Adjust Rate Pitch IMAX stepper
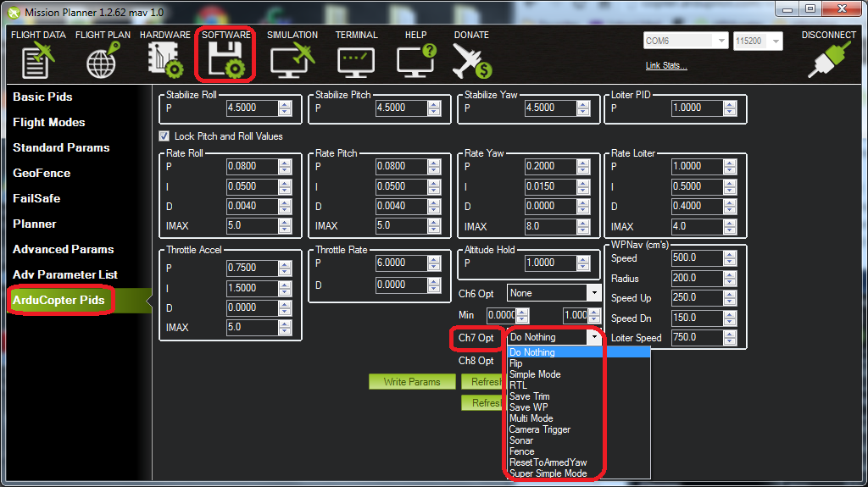868x487 pixels. [x=434, y=226]
